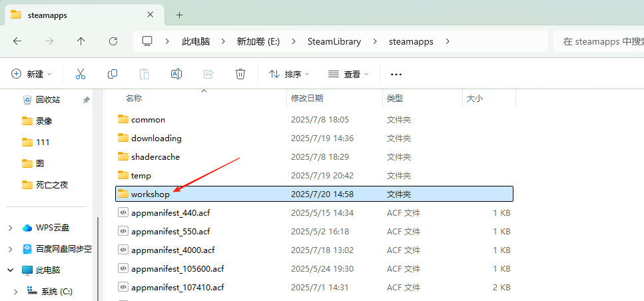The height and width of the screenshot is (301, 644).
Task: Click the workshop folder icon
Action: 123,194
